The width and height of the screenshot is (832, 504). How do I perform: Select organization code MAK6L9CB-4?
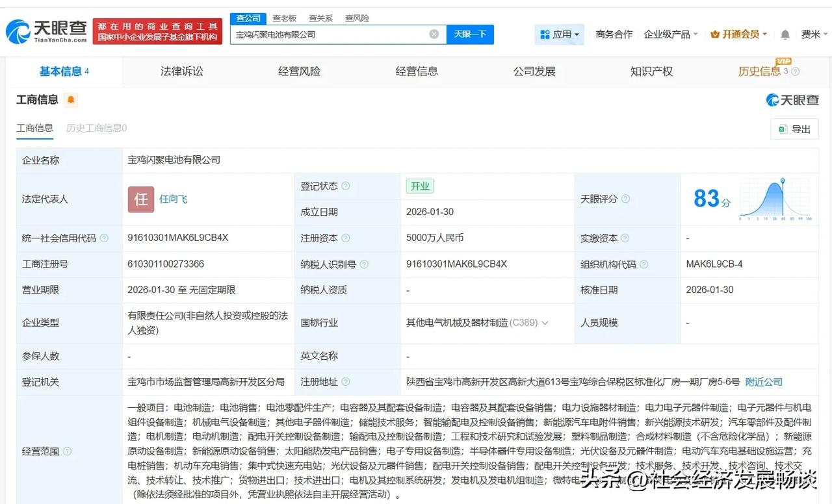(x=714, y=264)
